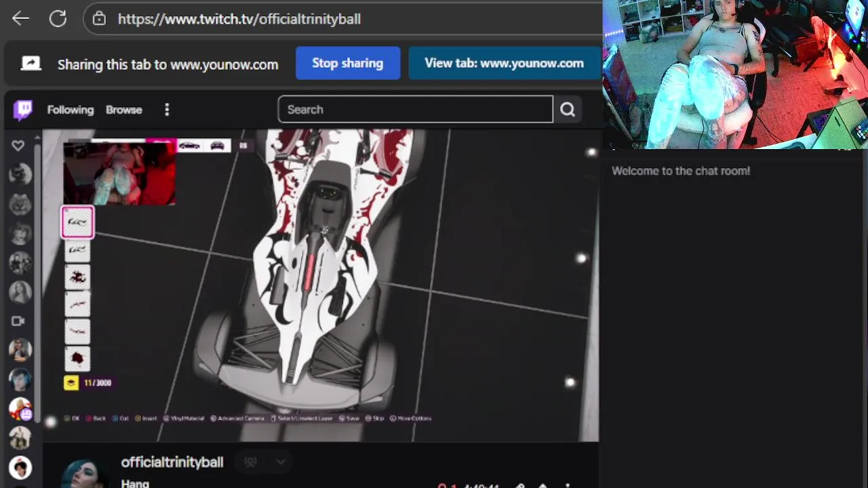Switch to the second car side-view tab
The width and height of the screenshot is (868, 488).
pos(217,145)
